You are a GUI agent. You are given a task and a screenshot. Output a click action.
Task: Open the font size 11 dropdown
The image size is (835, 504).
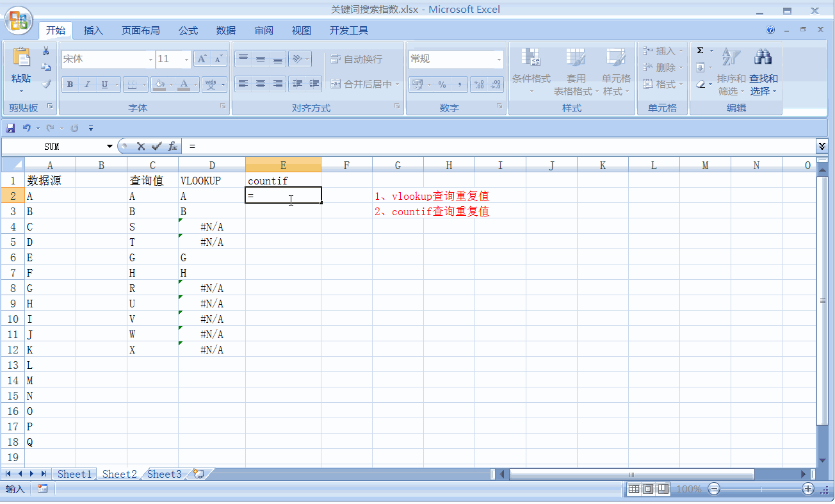coord(186,59)
